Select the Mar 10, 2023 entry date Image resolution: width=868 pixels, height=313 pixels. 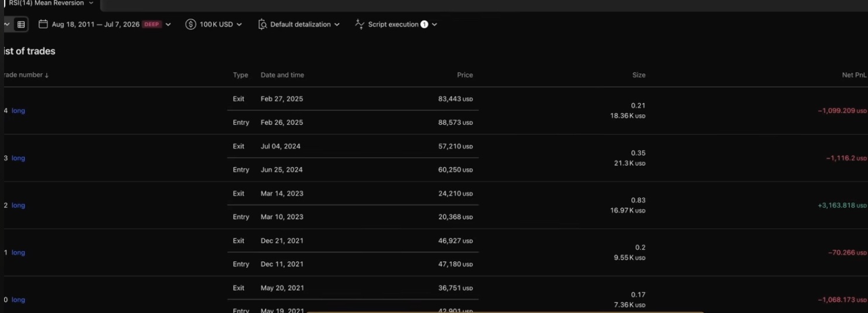tap(282, 217)
